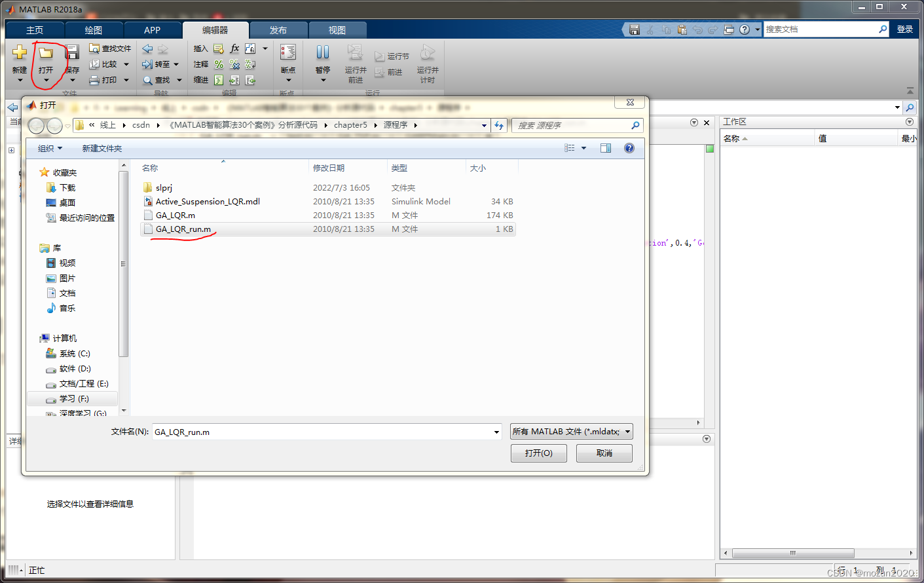Select Active_Suspension_LQR.mdl file

pyautogui.click(x=327, y=201)
